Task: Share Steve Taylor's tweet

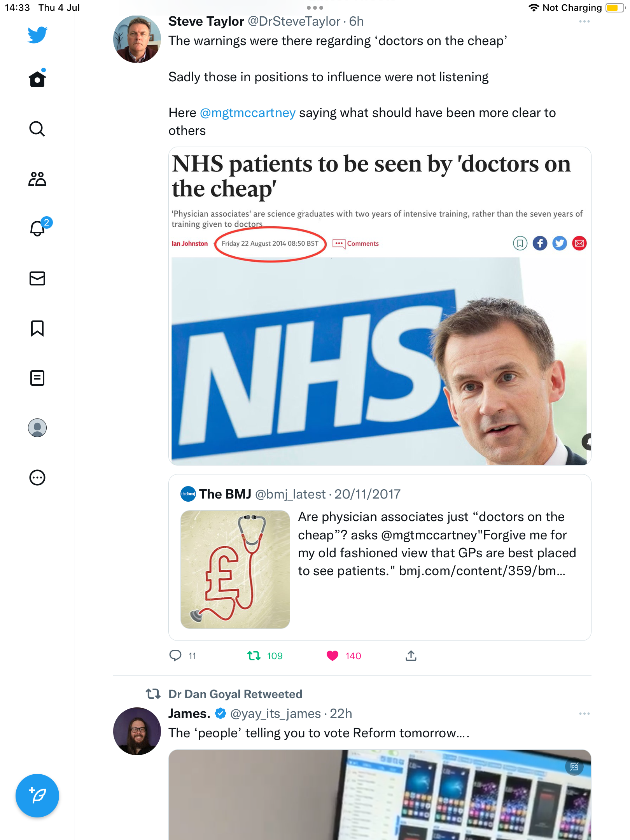Action: tap(411, 656)
